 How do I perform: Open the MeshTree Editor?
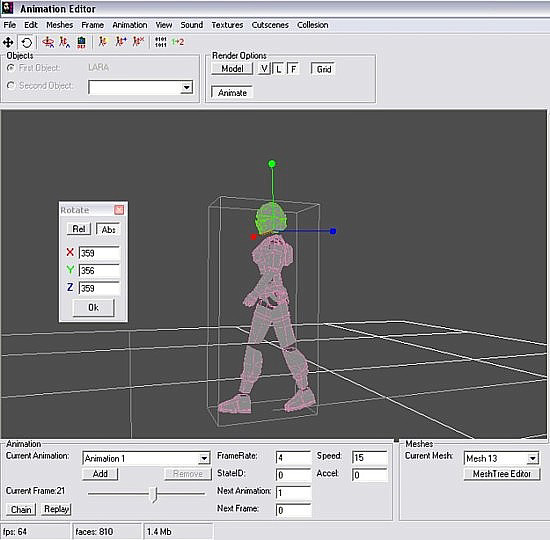click(x=502, y=474)
